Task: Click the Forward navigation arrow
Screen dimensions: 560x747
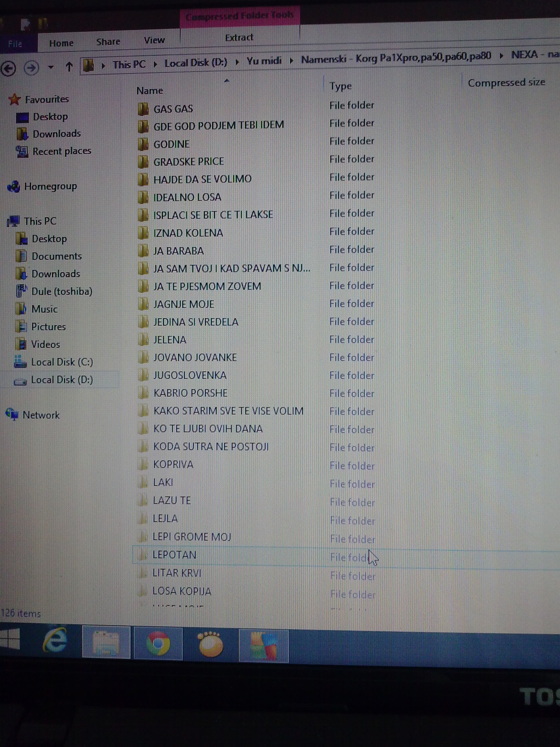Action: pyautogui.click(x=31, y=68)
